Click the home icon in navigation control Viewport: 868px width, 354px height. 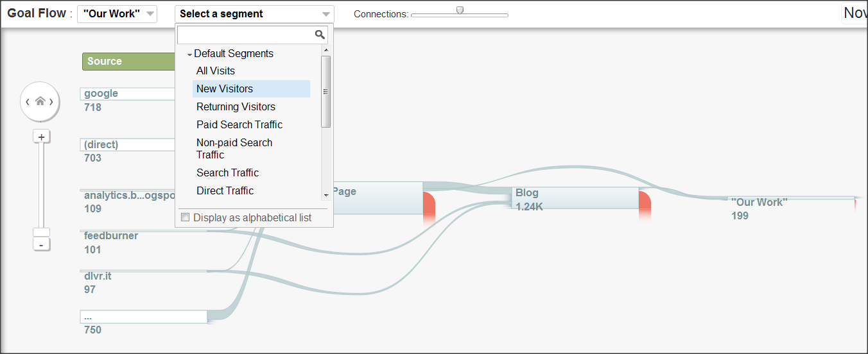click(40, 101)
